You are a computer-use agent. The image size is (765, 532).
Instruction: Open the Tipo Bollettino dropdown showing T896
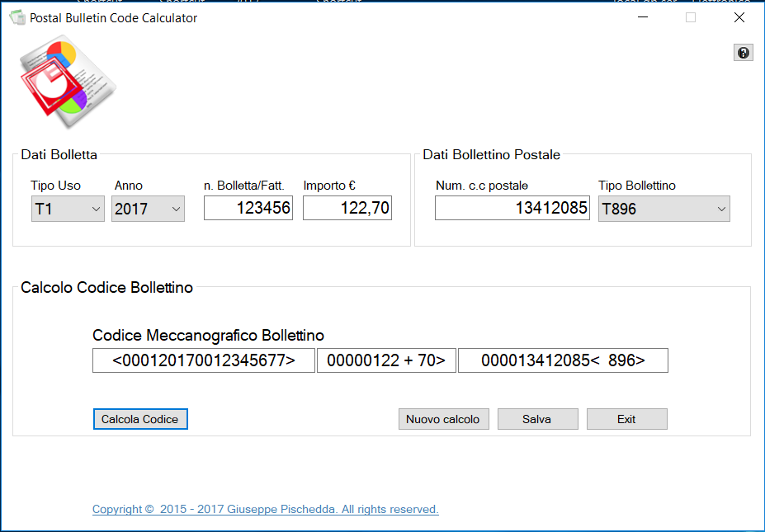click(664, 209)
